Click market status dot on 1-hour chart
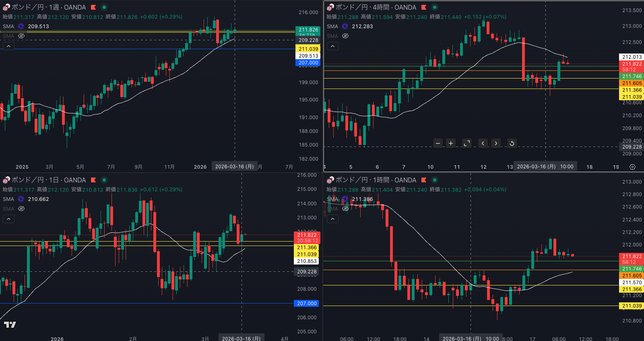 click(434, 180)
